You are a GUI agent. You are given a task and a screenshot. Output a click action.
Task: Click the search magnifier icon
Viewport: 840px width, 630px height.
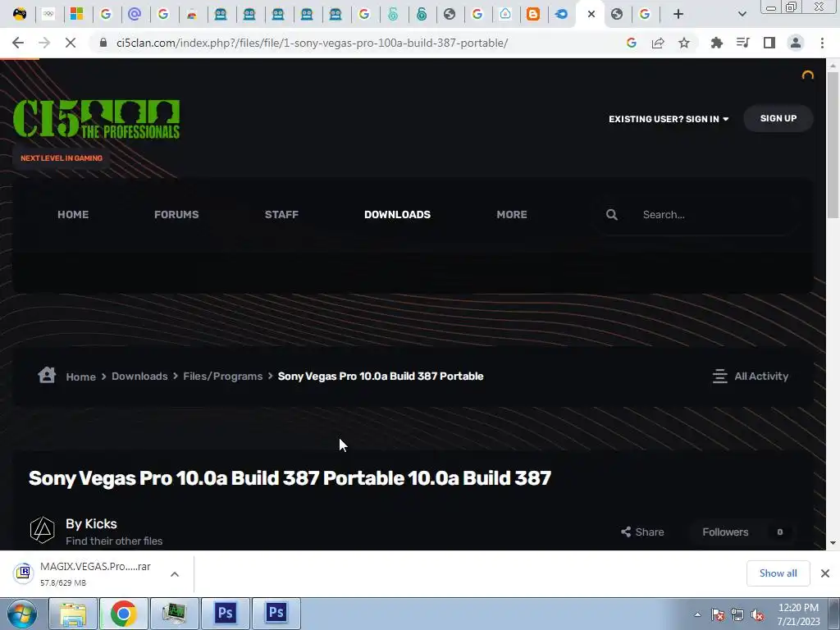pyautogui.click(x=612, y=215)
